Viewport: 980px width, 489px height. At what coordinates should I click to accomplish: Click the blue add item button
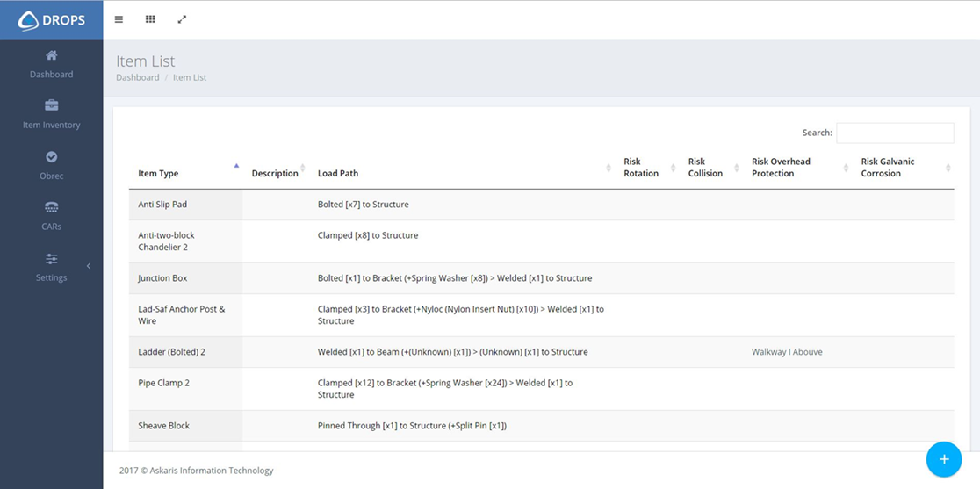pyautogui.click(x=944, y=459)
